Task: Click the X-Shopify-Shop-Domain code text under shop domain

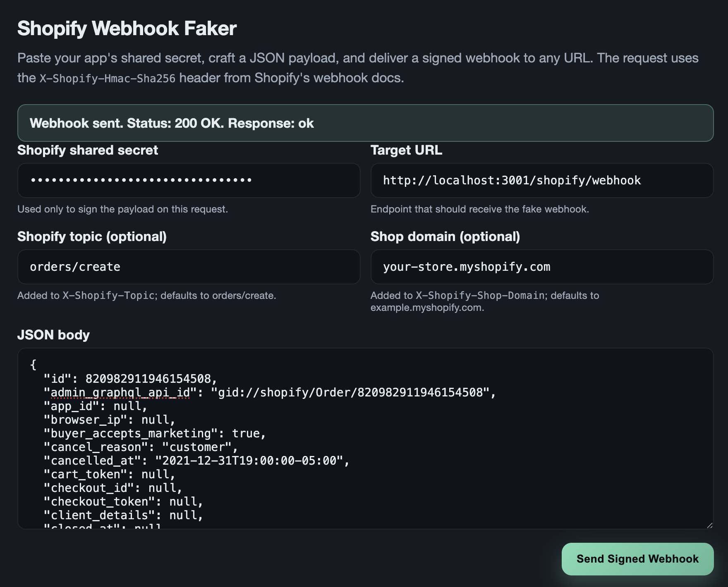Action: tap(480, 296)
